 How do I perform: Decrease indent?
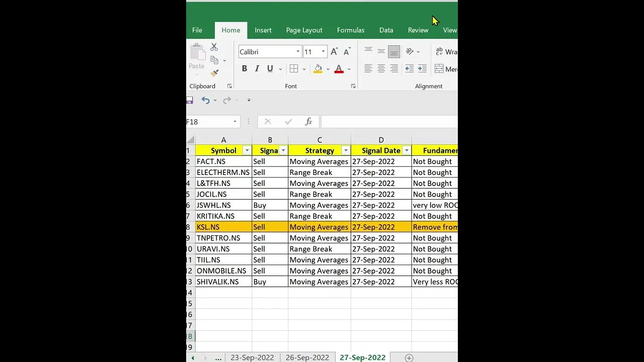click(x=410, y=69)
